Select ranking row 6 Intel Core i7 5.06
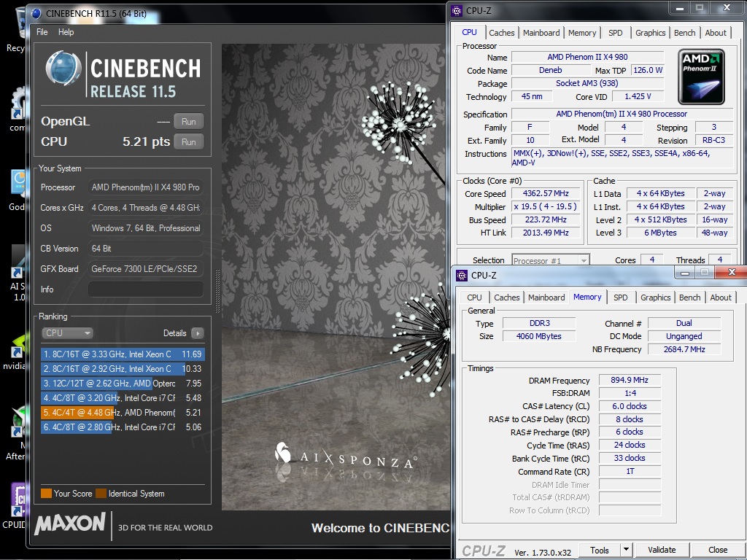The image size is (747, 560). [123, 427]
